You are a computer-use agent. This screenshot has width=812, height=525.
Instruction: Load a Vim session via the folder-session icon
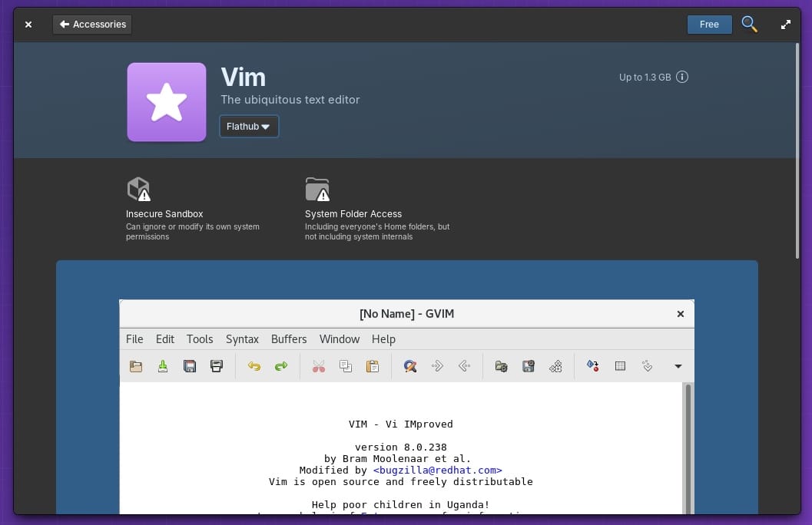point(501,366)
